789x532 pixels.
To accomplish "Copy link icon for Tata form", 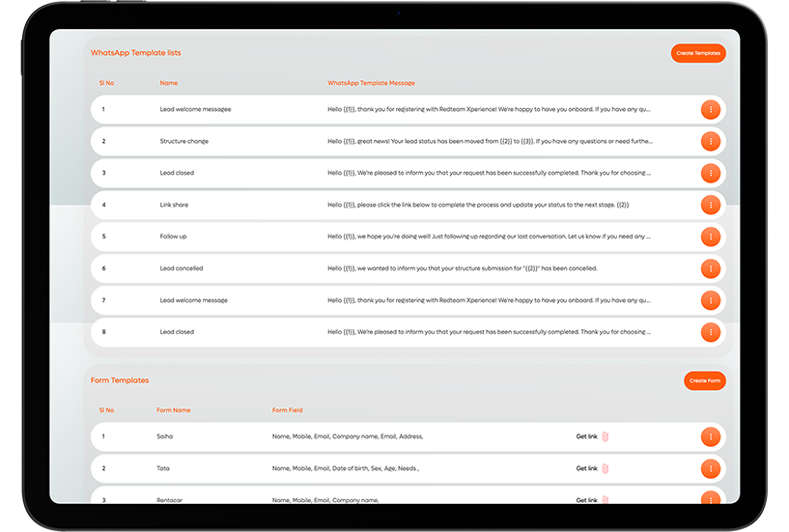I will 606,468.
